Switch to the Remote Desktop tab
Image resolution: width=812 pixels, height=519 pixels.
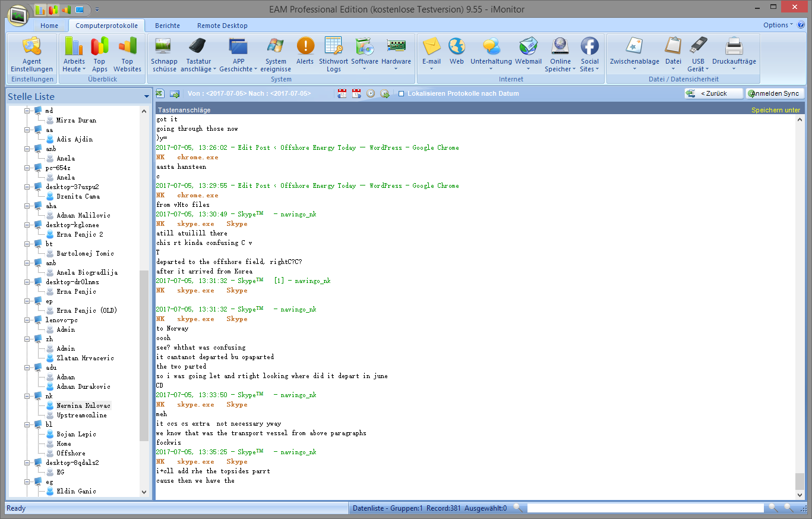click(222, 26)
